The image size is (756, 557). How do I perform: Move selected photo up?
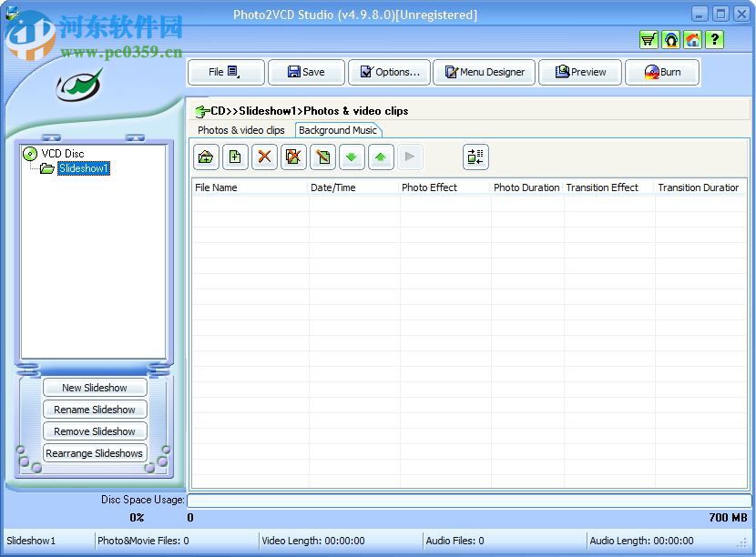pos(381,157)
